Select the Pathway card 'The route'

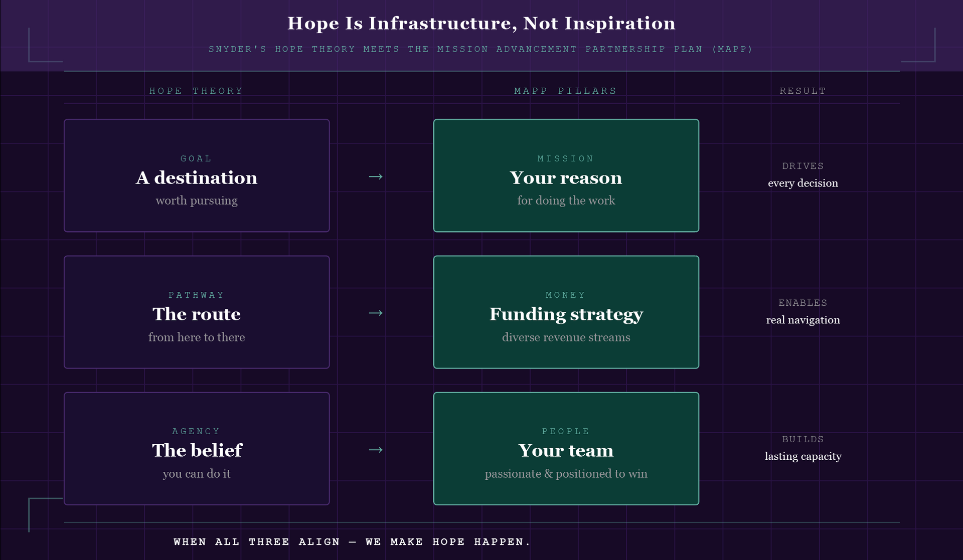click(x=197, y=312)
